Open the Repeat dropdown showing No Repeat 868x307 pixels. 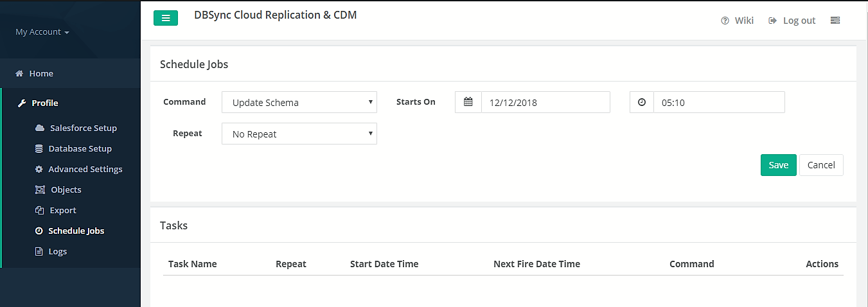click(299, 134)
